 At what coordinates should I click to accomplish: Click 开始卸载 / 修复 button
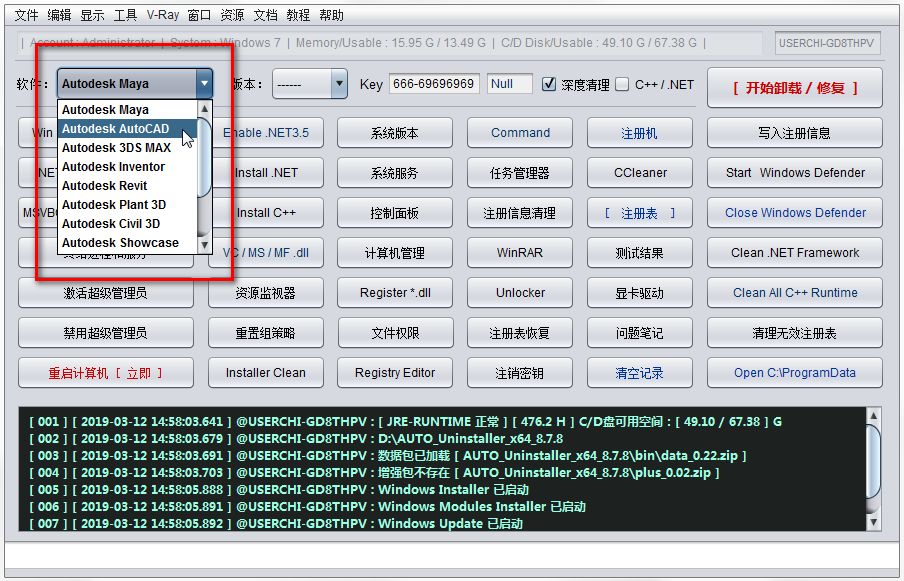pyautogui.click(x=794, y=88)
